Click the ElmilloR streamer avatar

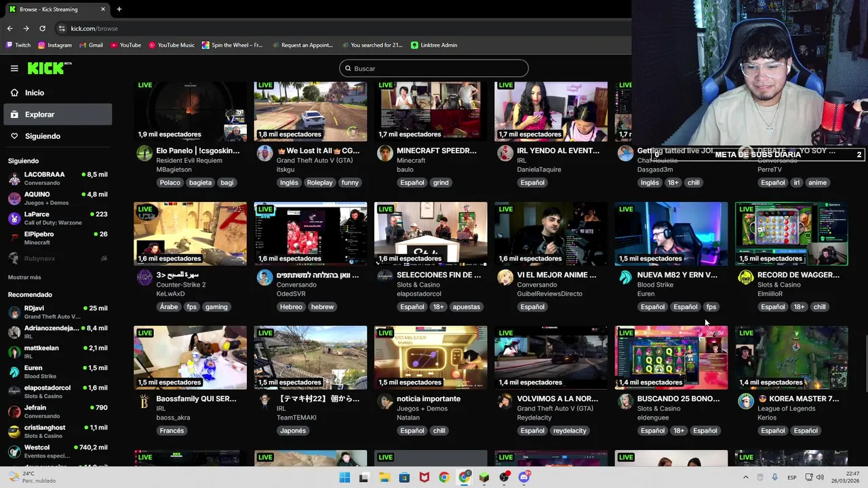[745, 277]
